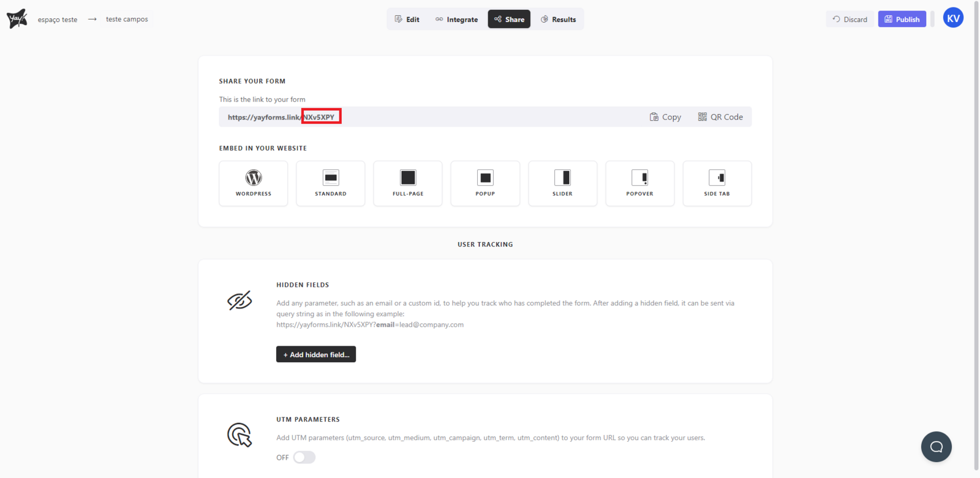Click the form link URL field
This screenshot has width=980, height=478.
[429, 117]
